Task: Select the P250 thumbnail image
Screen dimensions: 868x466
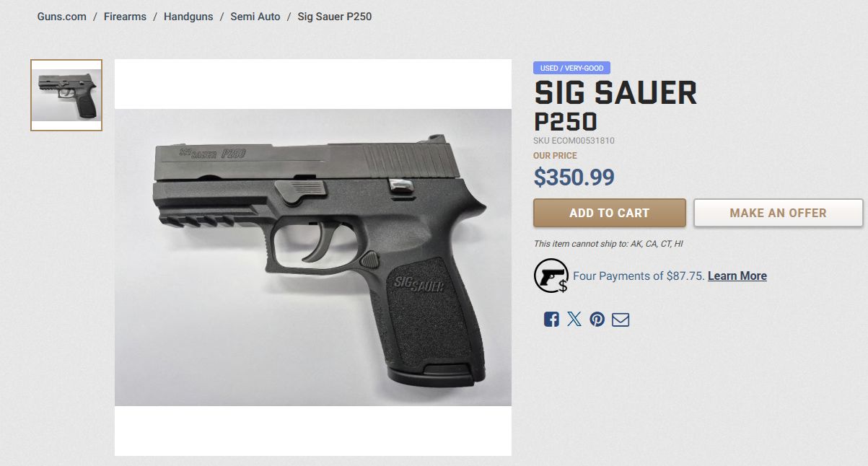Action: coord(66,95)
